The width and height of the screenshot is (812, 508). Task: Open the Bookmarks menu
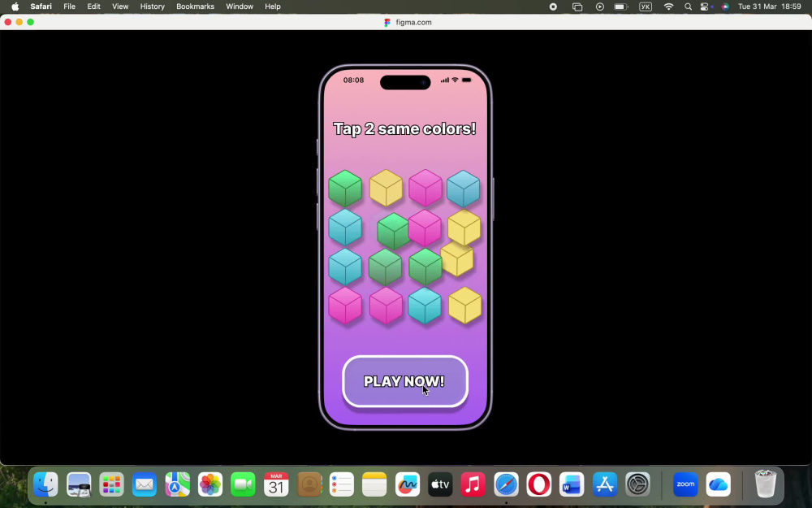pos(195,7)
